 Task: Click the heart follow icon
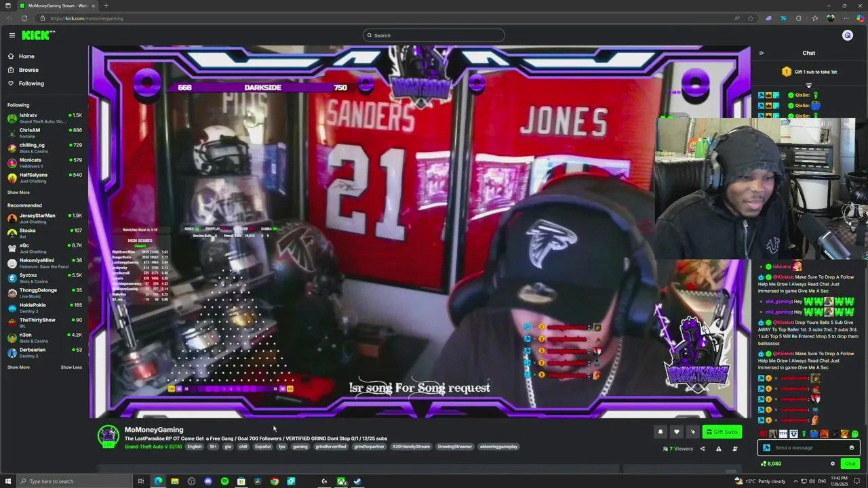676,432
